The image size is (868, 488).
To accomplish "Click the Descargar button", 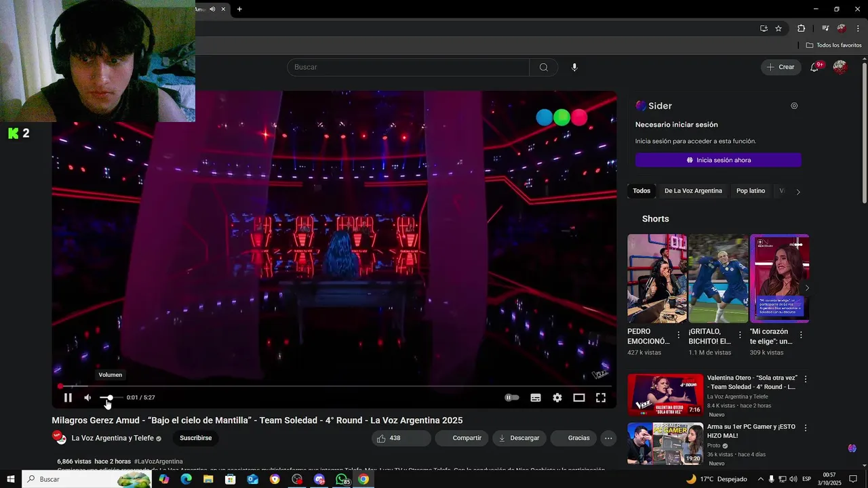I will pyautogui.click(x=519, y=438).
